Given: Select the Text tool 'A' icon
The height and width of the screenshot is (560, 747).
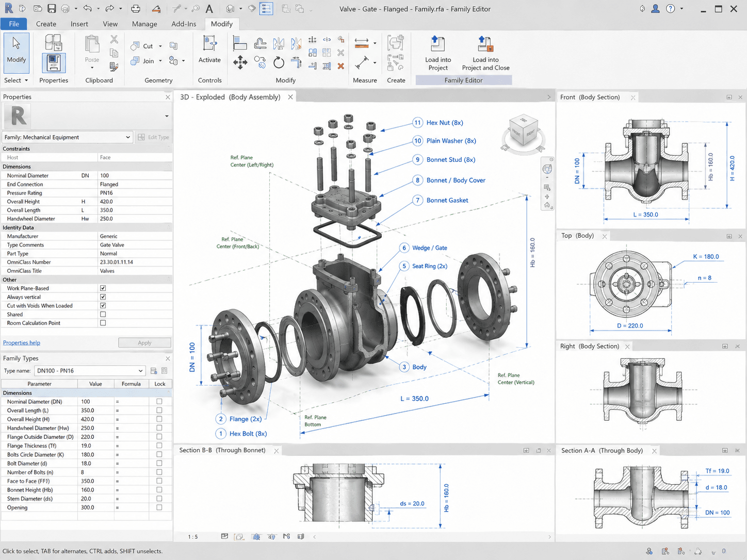Looking at the screenshot, I should point(209,9).
